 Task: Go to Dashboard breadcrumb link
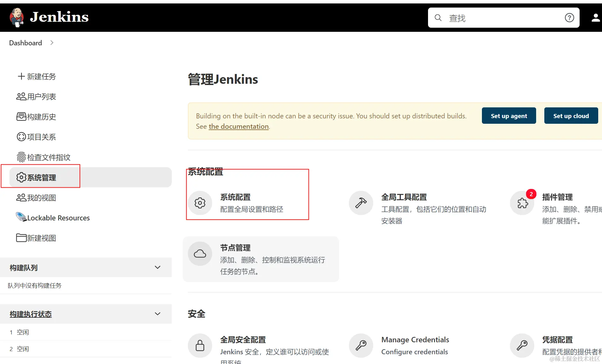(x=26, y=43)
